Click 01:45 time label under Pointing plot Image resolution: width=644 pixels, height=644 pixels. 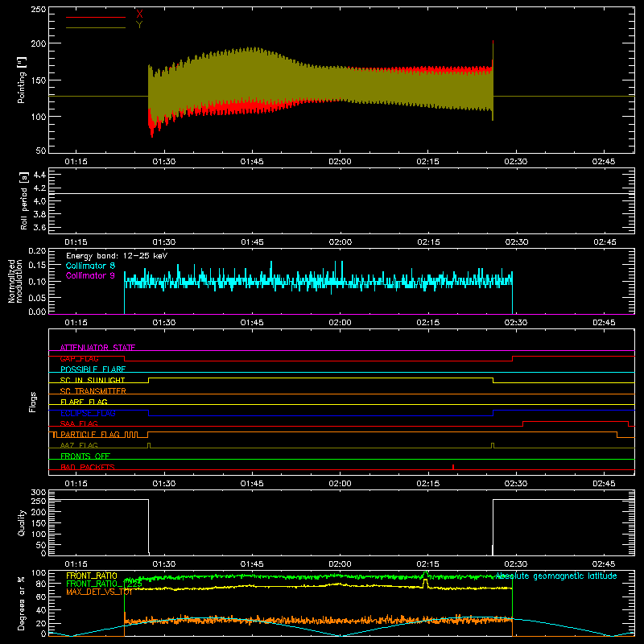[x=252, y=162]
